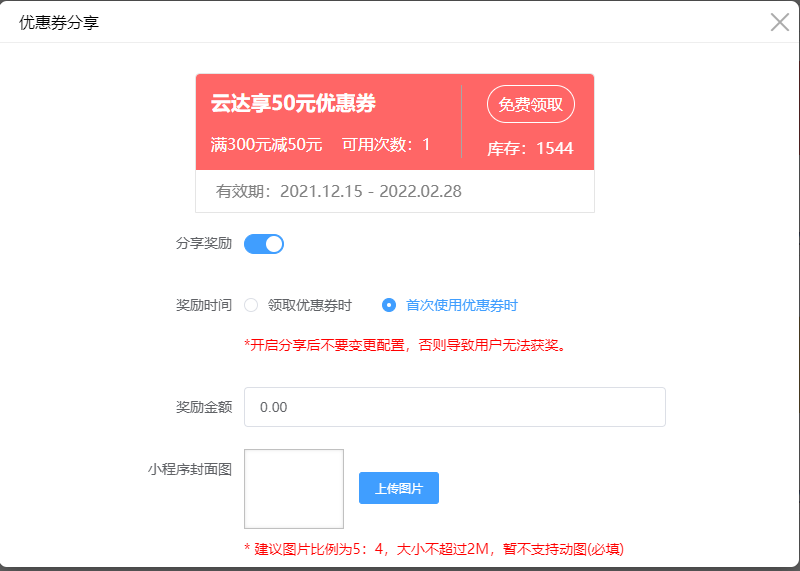This screenshot has width=800, height=571.
Task: Click the image ratio 5：4 hint text
Action: point(434,548)
